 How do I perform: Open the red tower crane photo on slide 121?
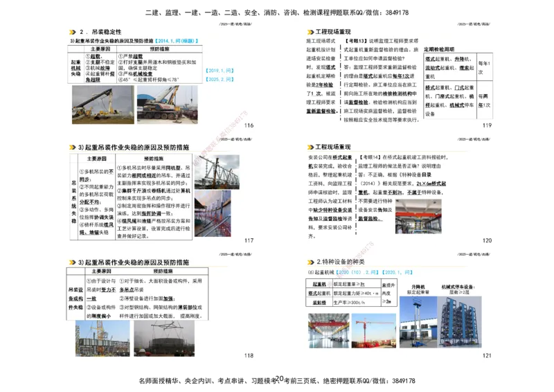point(374,330)
